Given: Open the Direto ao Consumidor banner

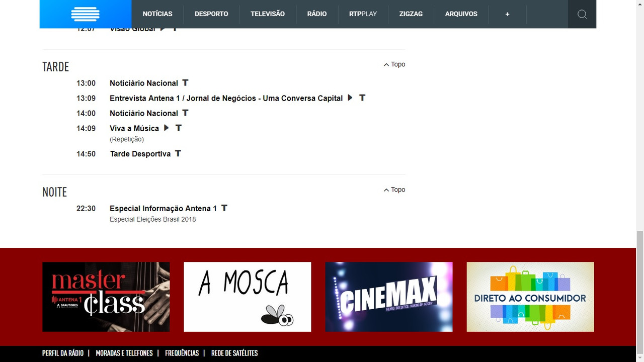Looking at the screenshot, I should tap(530, 297).
